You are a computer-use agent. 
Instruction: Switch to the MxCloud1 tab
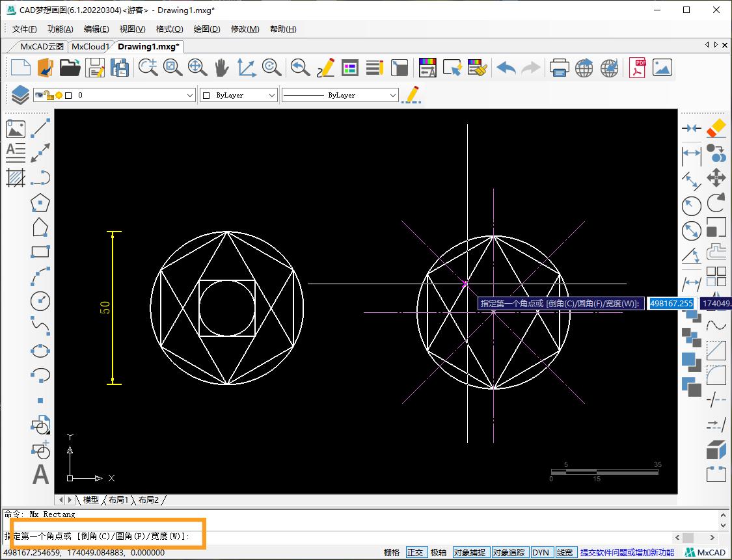click(90, 46)
